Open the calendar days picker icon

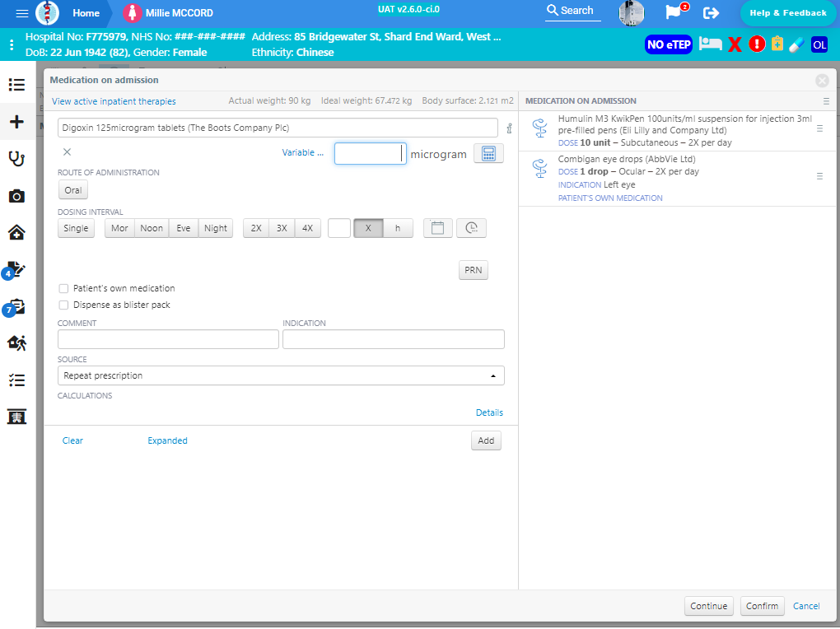coord(437,228)
